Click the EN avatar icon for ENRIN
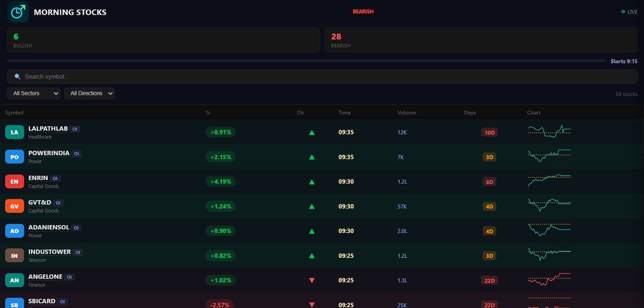Image resolution: width=644 pixels, height=308 pixels. point(14,181)
